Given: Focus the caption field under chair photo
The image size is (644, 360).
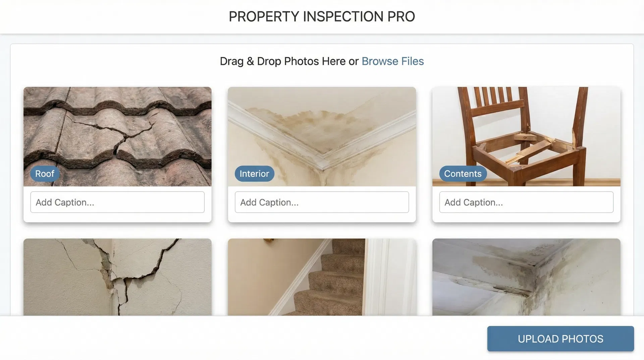Looking at the screenshot, I should [526, 202].
